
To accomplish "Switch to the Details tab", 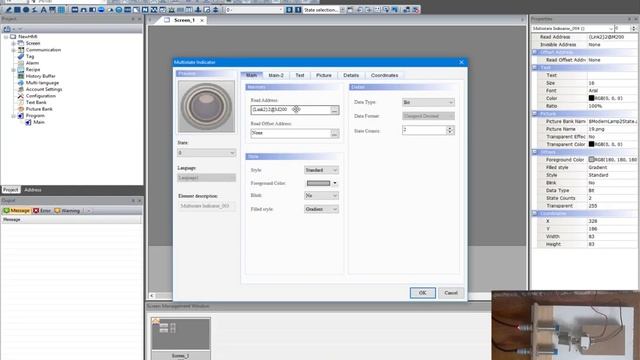I will (x=351, y=76).
